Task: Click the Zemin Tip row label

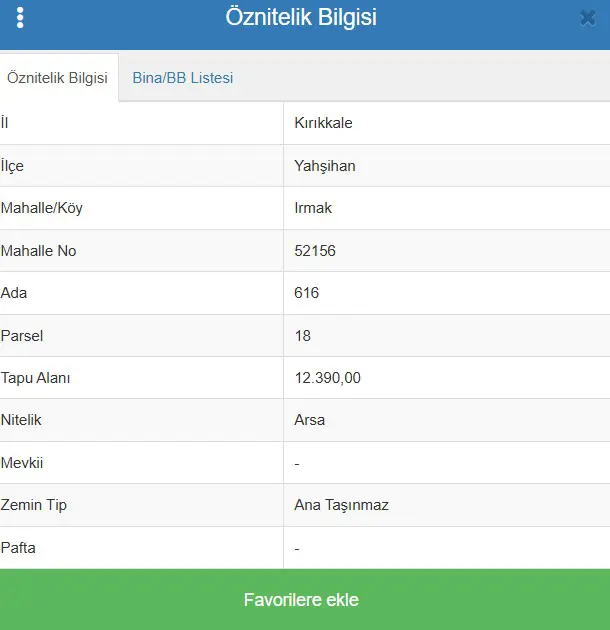Action: click(x=33, y=505)
